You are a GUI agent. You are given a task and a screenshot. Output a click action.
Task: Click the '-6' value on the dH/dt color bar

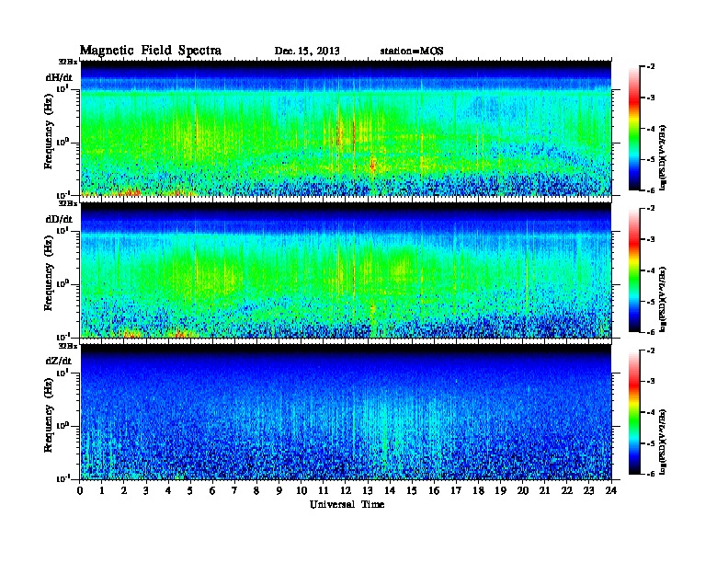(652, 190)
